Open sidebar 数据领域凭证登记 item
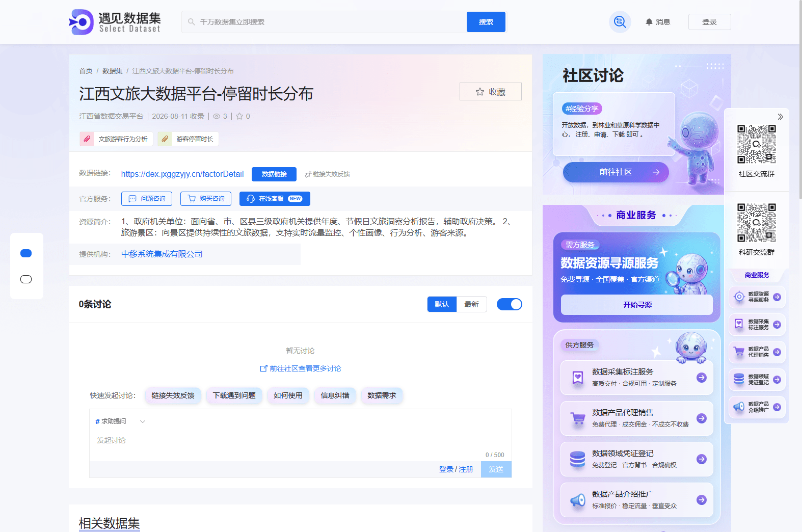Screen dimensions: 802x532 pyautogui.click(x=757, y=380)
